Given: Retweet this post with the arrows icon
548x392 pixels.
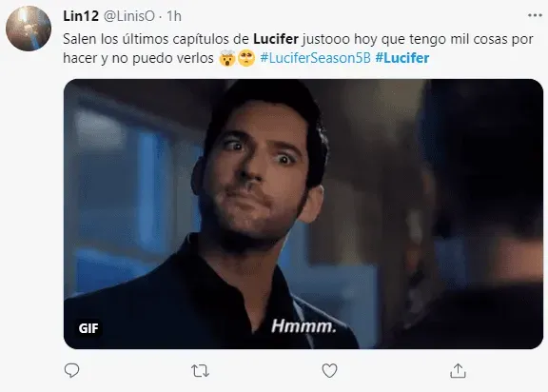Looking at the screenshot, I should (200, 371).
